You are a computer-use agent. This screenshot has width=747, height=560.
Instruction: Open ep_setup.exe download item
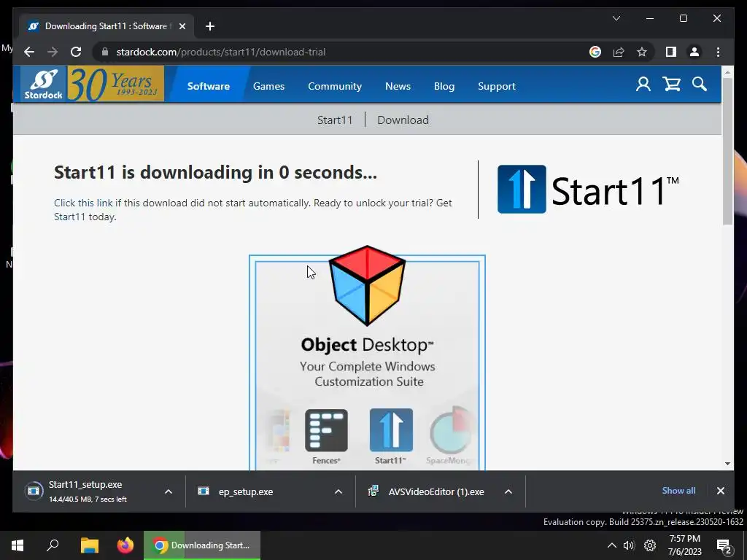click(245, 491)
